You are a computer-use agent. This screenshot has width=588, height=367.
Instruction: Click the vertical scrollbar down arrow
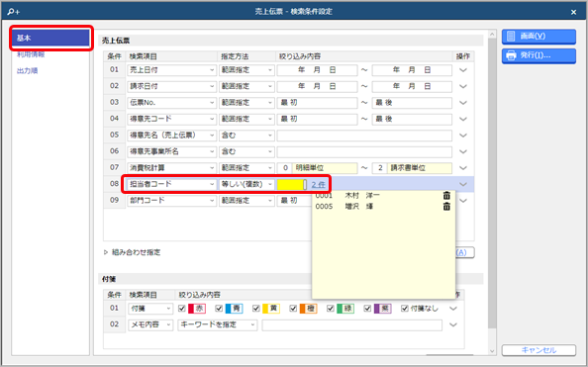click(492, 351)
